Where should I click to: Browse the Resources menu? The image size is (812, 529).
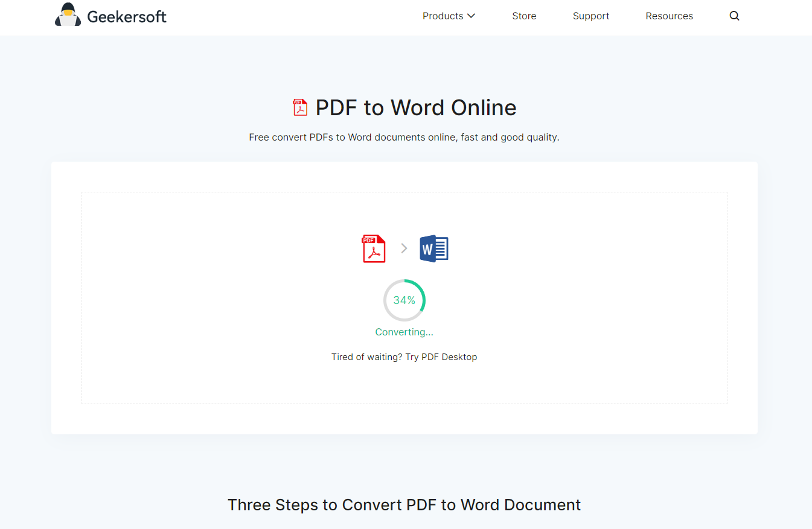(669, 16)
